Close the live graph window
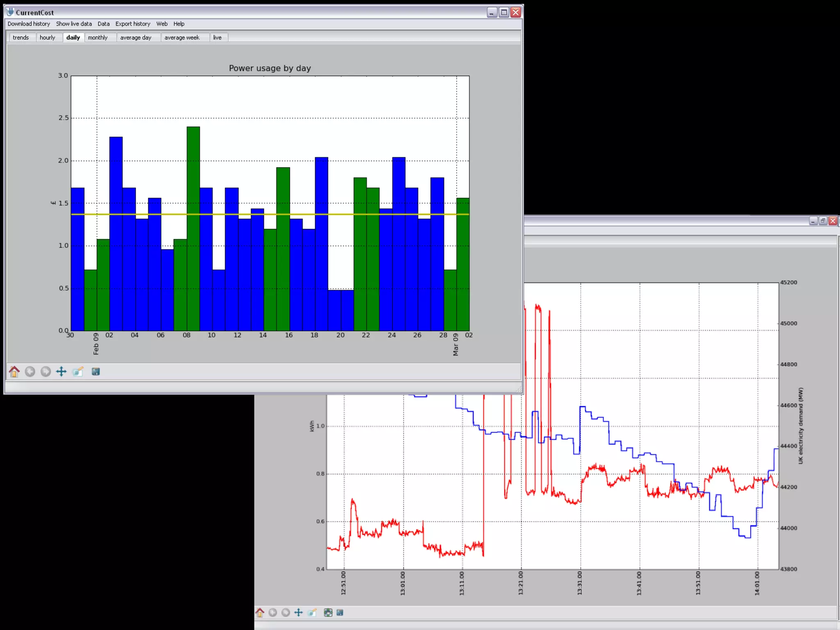The width and height of the screenshot is (840, 630). [833, 221]
